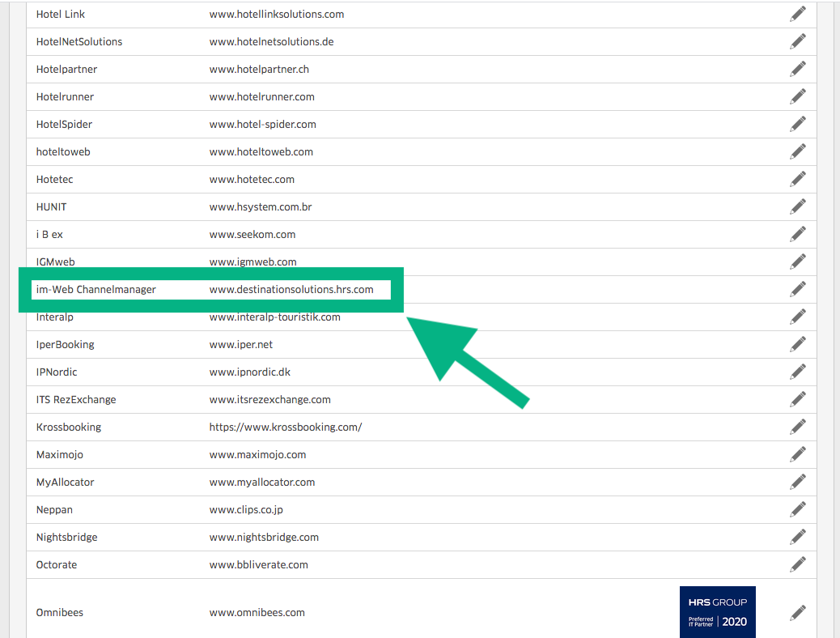This screenshot has width=840, height=638.
Task: Click the Octorate edit pencil
Action: click(798, 564)
